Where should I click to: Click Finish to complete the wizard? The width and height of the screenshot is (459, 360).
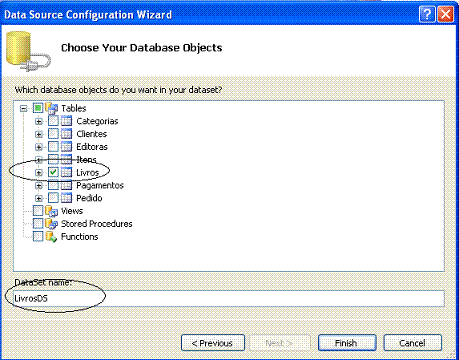pyautogui.click(x=347, y=343)
